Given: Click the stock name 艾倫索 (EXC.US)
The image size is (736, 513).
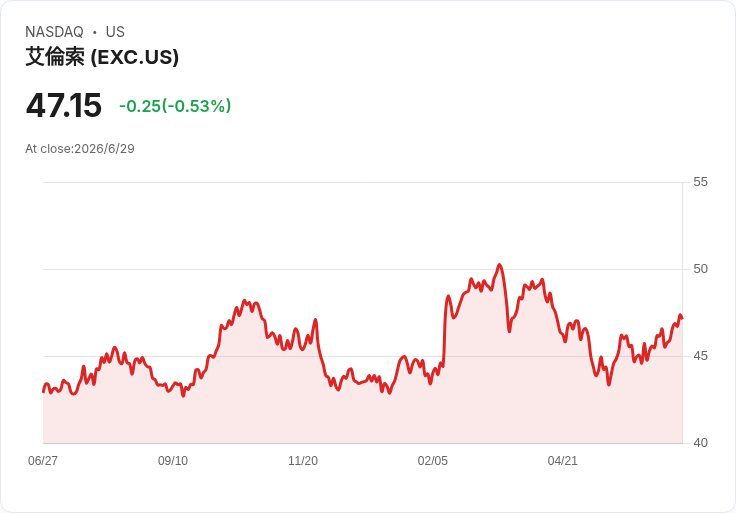Looking at the screenshot, I should pyautogui.click(x=102, y=57).
